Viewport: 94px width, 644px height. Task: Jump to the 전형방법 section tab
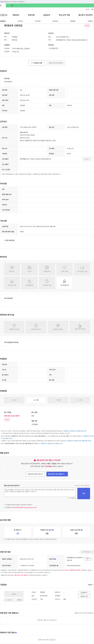click(73, 21)
